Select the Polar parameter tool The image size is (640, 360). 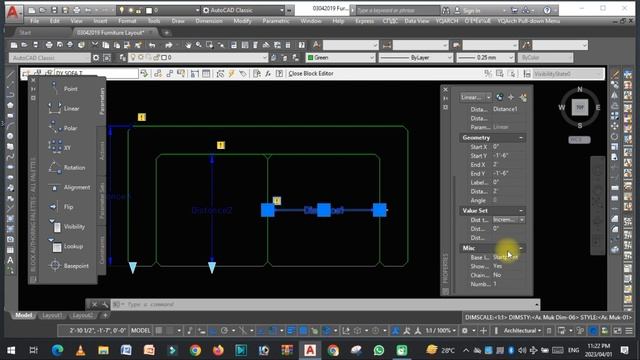pyautogui.click(x=63, y=128)
